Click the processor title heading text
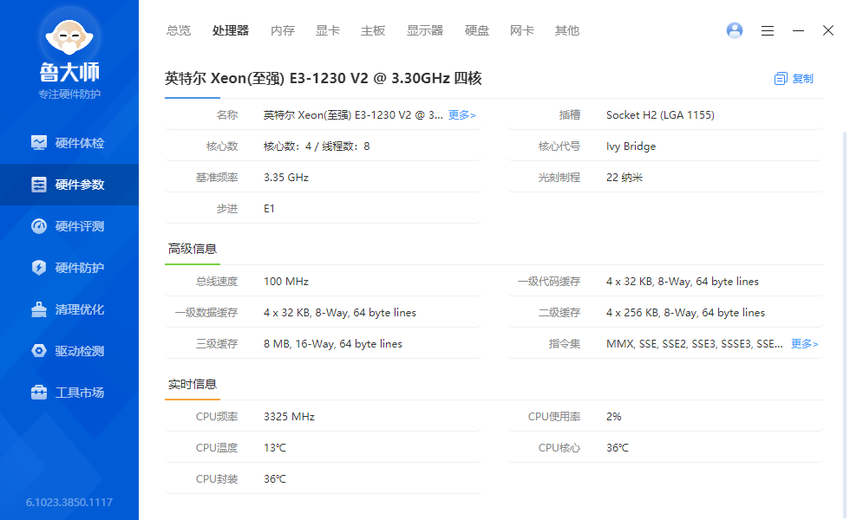The image size is (850, 520). pos(323,79)
